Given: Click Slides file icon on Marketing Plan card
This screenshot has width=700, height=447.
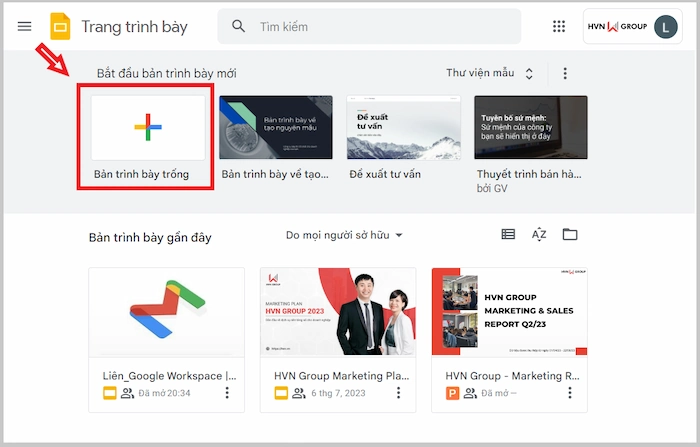Looking at the screenshot, I should (x=281, y=393).
